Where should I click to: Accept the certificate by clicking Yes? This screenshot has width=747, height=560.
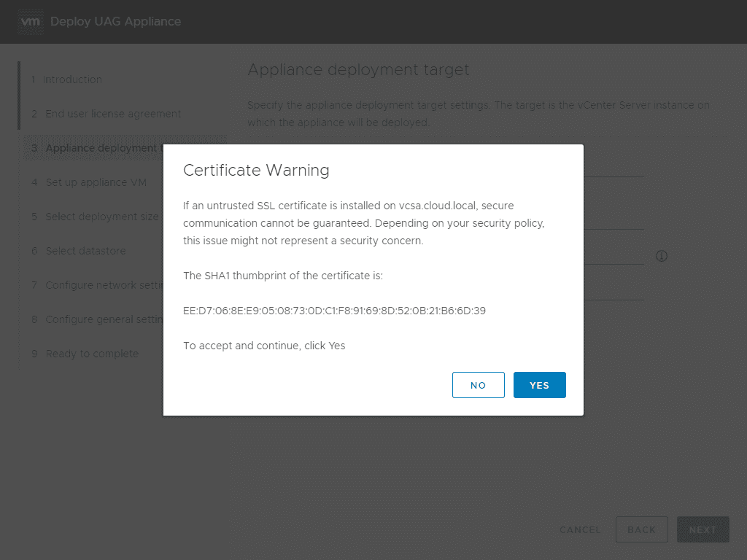[x=539, y=385]
